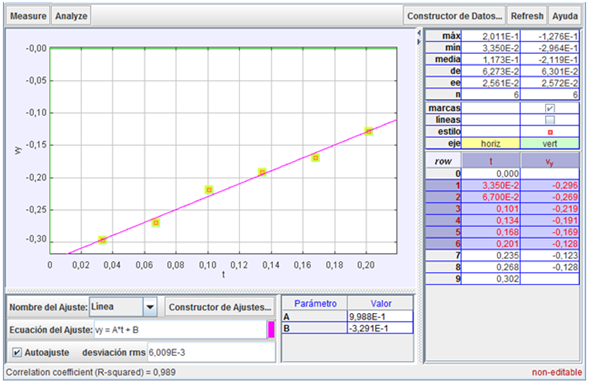Open the Measure menu
The width and height of the screenshot is (590, 387).
28,16
